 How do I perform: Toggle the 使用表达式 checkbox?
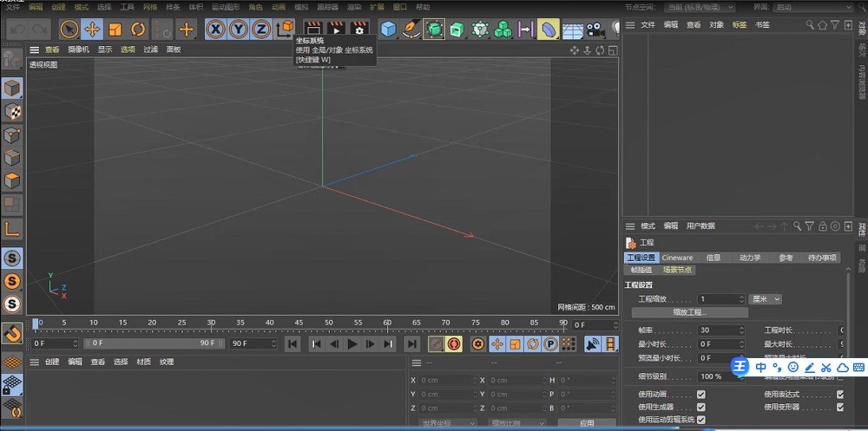click(x=839, y=395)
